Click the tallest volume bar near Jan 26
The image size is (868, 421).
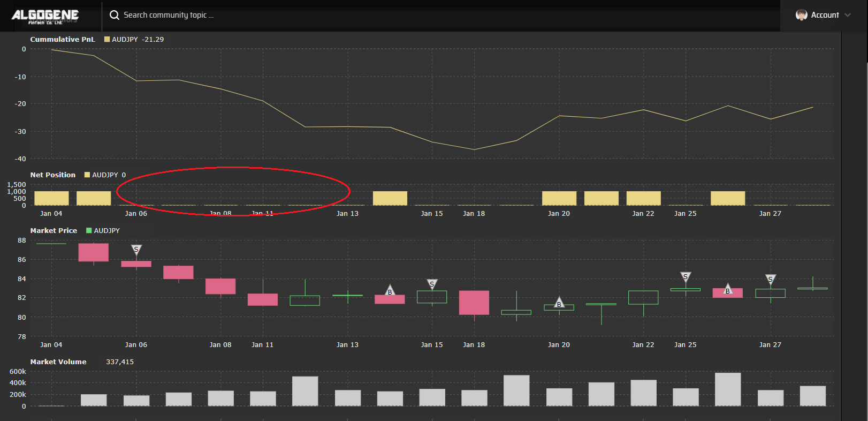(x=728, y=389)
